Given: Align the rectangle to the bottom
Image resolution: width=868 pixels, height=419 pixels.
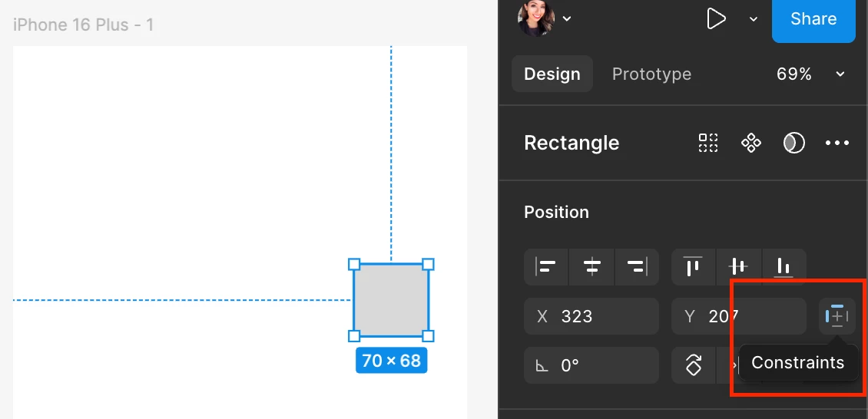Looking at the screenshot, I should tap(784, 267).
